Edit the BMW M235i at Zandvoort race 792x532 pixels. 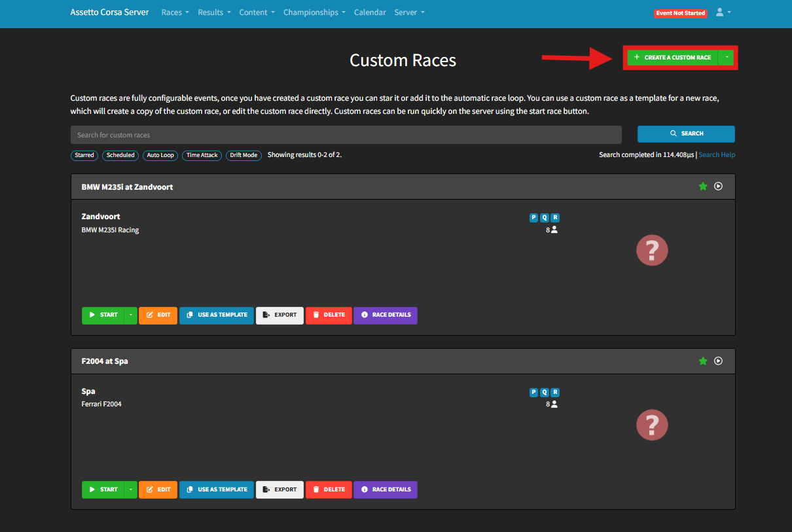click(x=158, y=315)
